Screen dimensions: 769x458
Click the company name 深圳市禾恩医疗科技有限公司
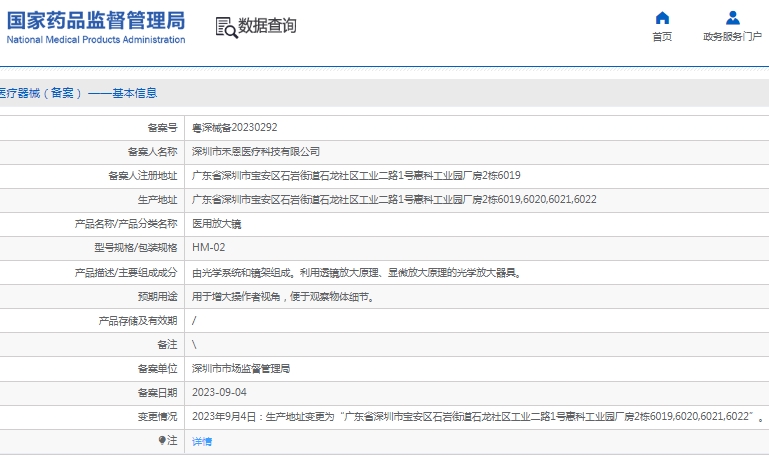256,152
